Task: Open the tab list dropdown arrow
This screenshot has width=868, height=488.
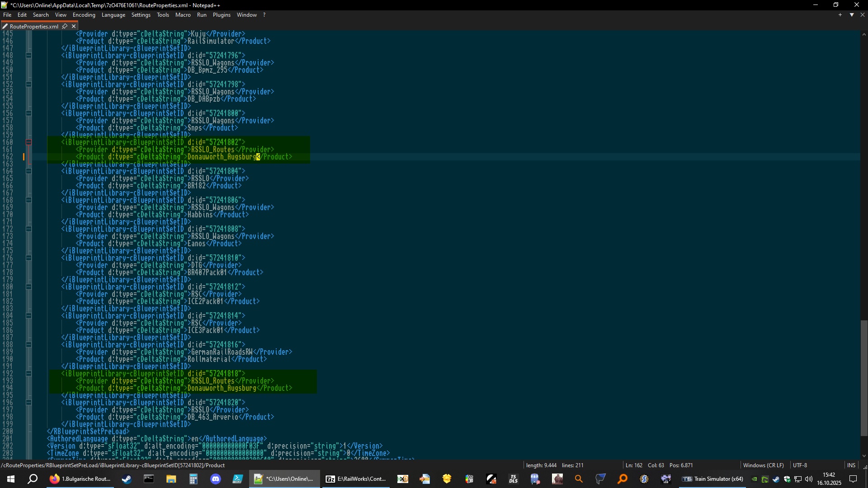Action: pos(852,15)
